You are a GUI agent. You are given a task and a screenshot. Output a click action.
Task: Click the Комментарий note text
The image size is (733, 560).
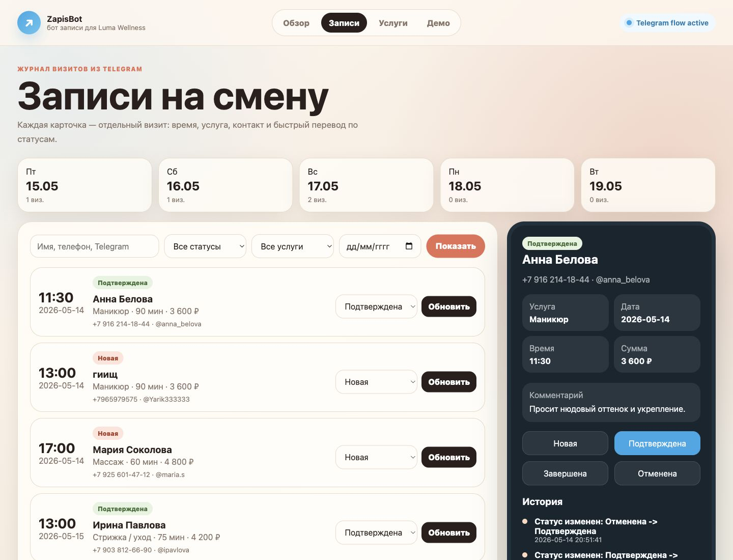607,409
